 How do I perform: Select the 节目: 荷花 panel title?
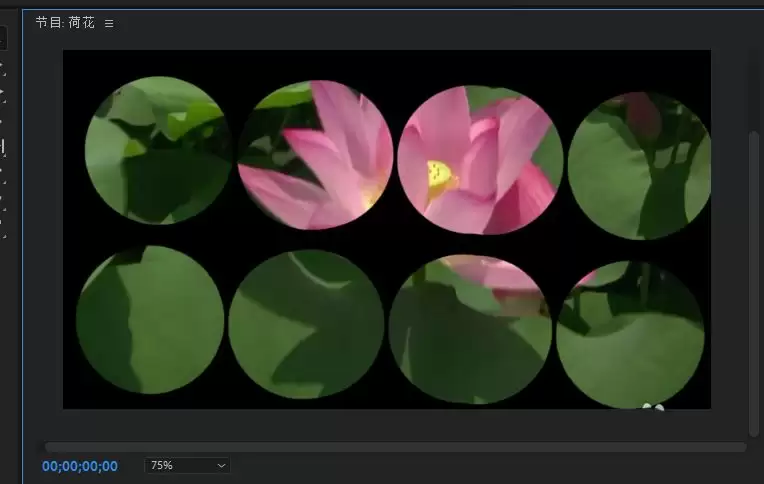pos(65,22)
